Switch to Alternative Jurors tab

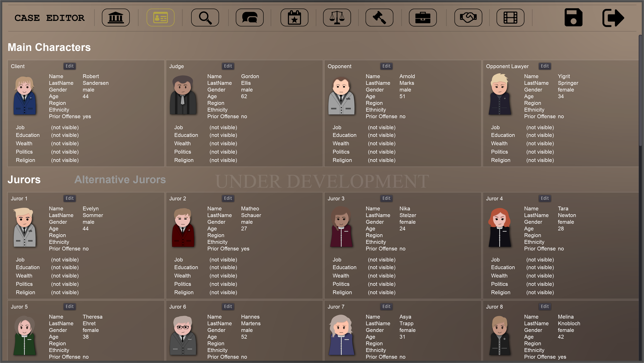(120, 179)
